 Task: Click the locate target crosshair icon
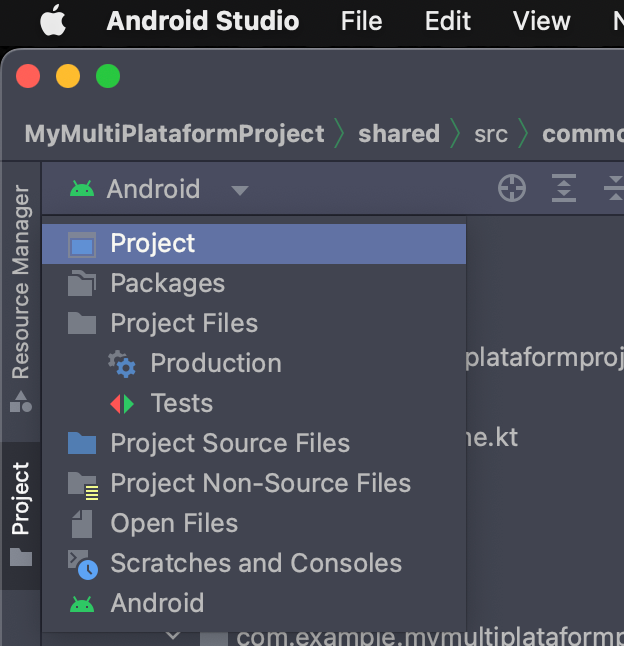(512, 188)
